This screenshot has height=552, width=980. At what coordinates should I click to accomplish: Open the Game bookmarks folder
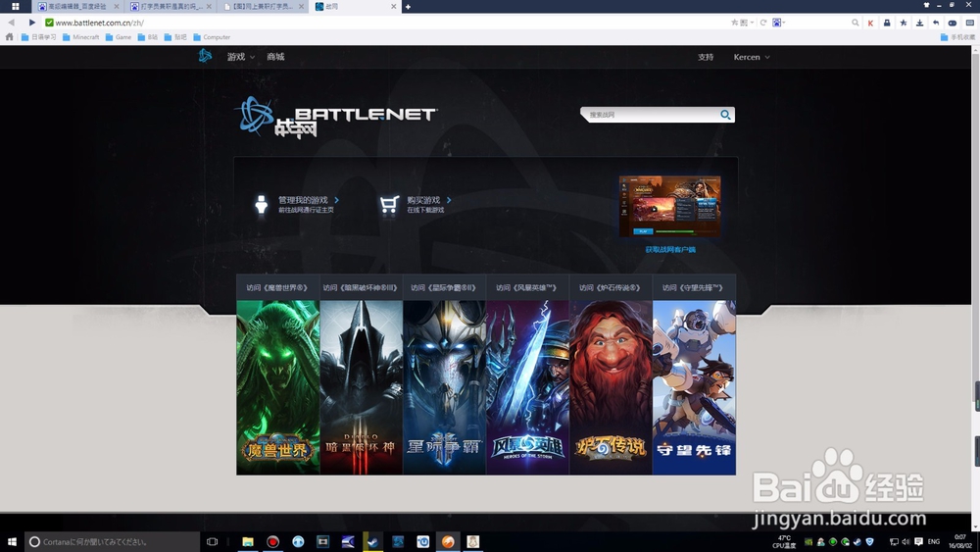(119, 37)
